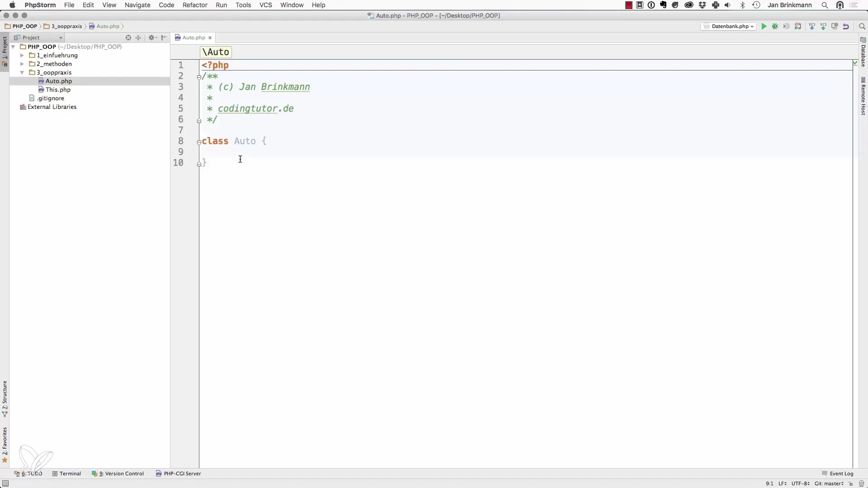868x488 pixels.
Task: Open the Creative Cloud menu bar icon
Action: (689, 5)
